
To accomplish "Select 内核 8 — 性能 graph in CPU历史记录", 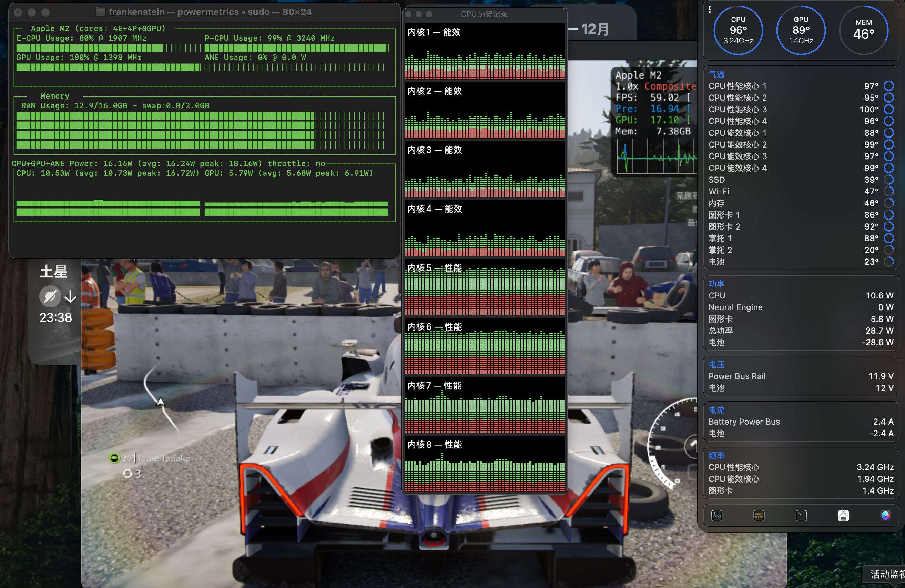I will point(485,464).
